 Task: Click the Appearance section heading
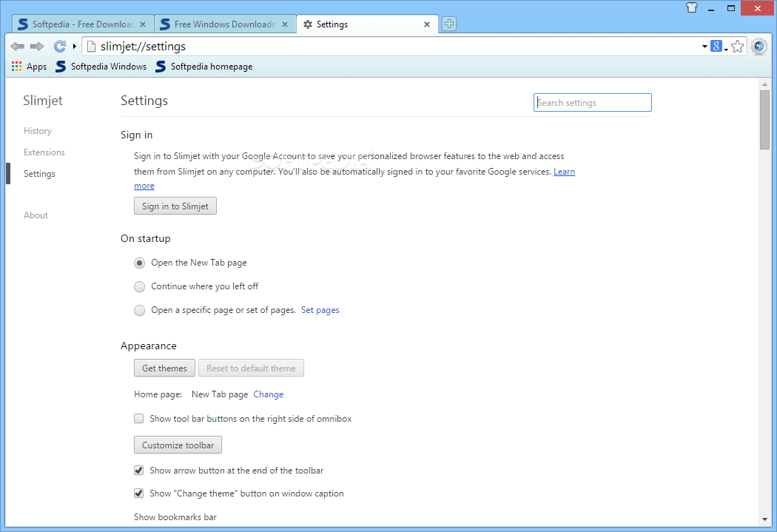coord(149,346)
